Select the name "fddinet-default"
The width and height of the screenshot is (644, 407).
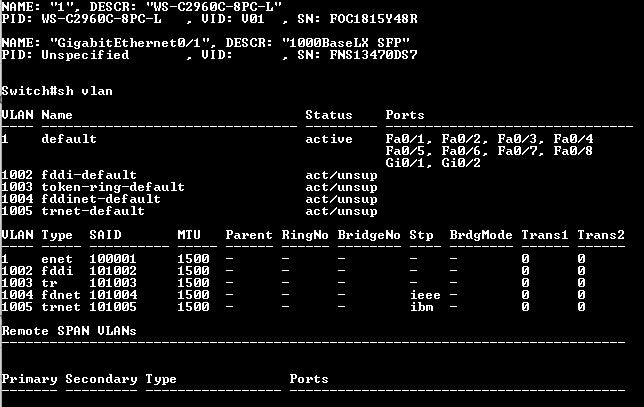pos(101,199)
